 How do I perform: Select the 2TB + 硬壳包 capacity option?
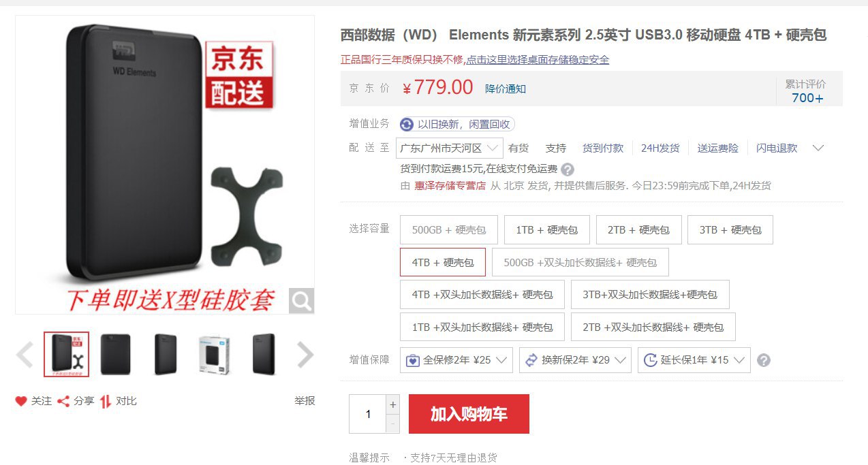coord(638,230)
